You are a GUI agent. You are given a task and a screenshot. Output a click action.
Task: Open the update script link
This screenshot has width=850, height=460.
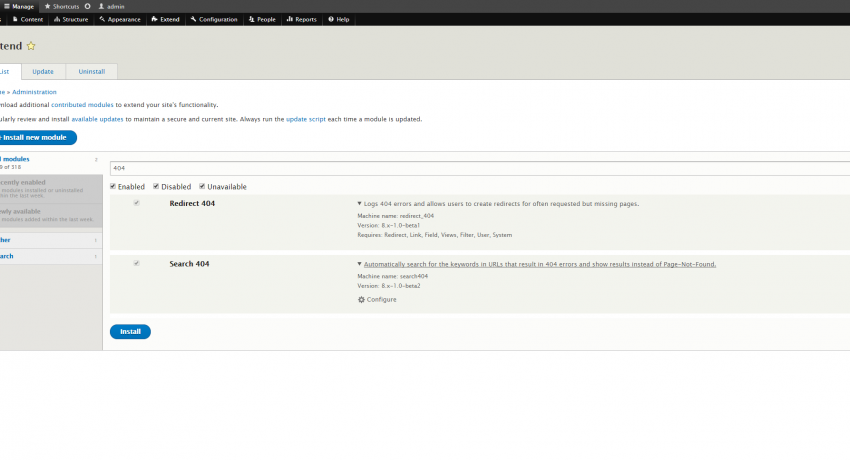click(306, 119)
